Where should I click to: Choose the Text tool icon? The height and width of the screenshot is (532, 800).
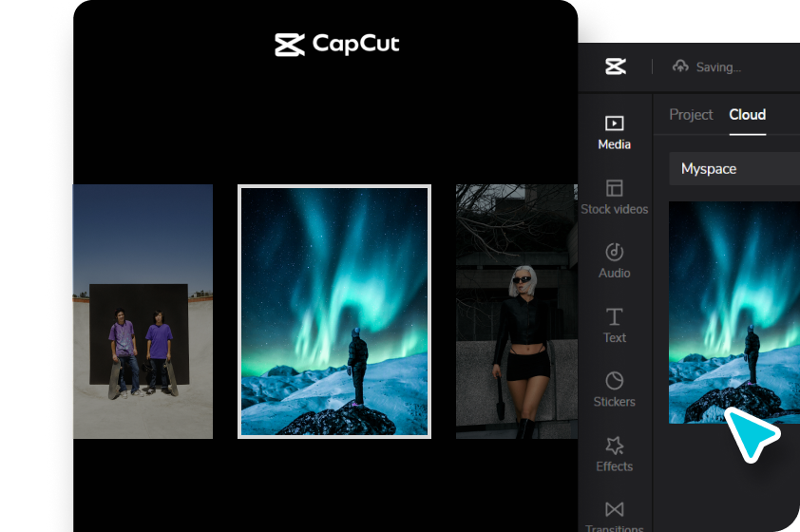click(x=614, y=316)
